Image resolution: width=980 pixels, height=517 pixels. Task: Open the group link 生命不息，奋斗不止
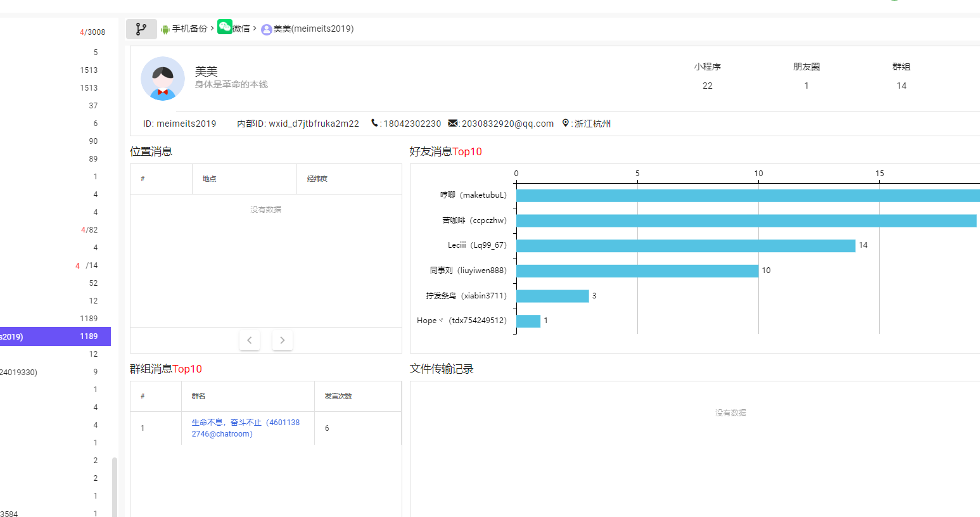pyautogui.click(x=246, y=428)
